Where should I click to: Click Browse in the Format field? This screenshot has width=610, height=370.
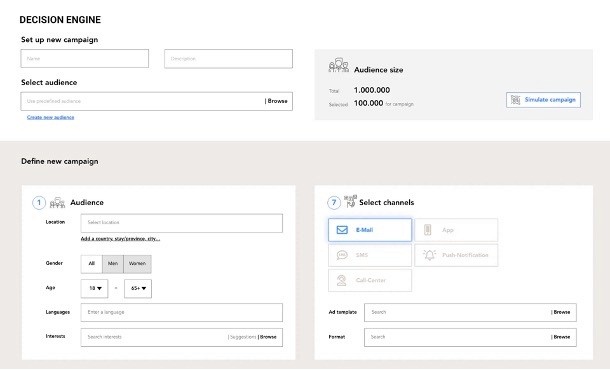561,337
